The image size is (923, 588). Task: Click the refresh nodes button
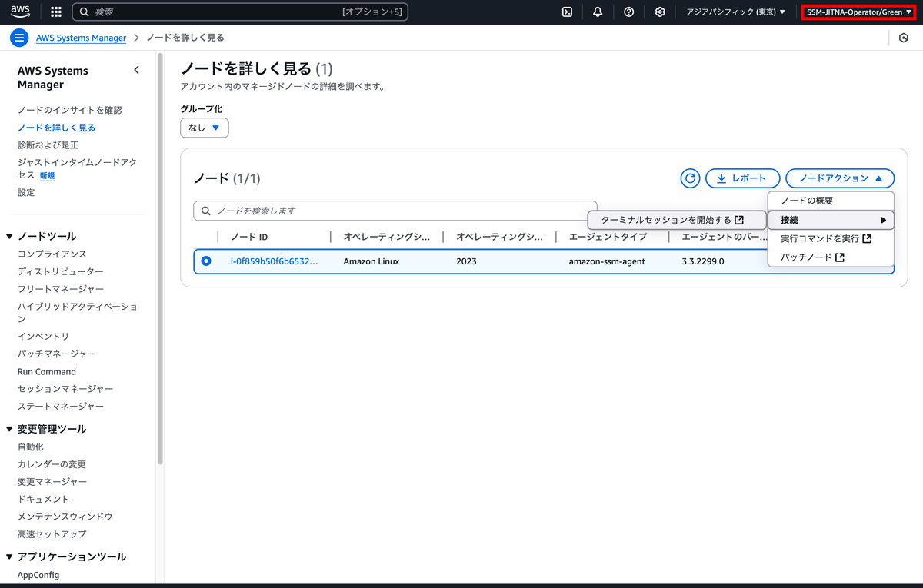pos(690,178)
